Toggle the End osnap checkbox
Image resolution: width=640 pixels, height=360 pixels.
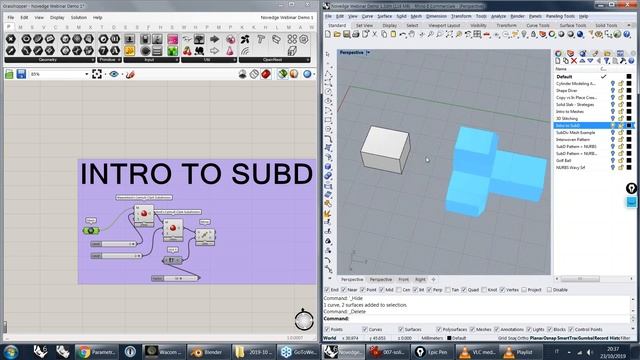tap(327, 290)
